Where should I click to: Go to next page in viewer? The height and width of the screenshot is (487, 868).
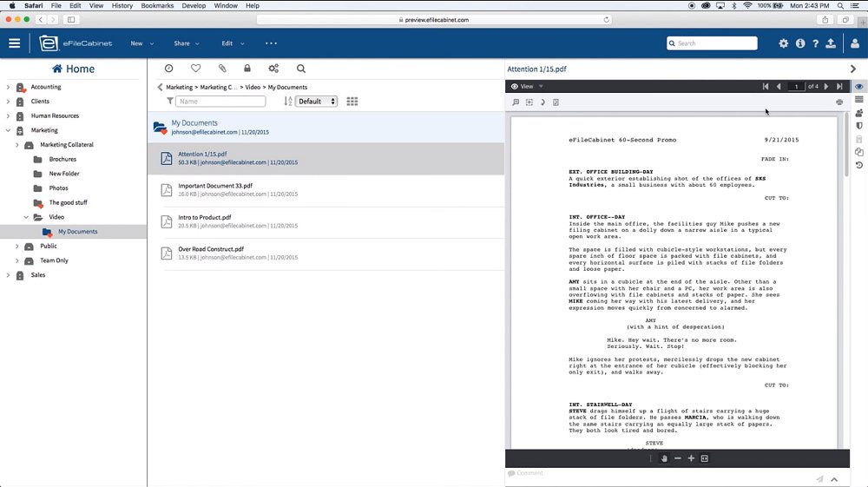point(826,87)
